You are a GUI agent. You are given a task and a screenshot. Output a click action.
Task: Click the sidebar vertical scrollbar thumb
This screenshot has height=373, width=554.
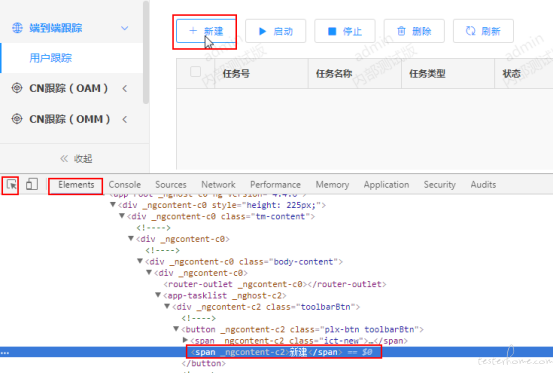point(146,53)
